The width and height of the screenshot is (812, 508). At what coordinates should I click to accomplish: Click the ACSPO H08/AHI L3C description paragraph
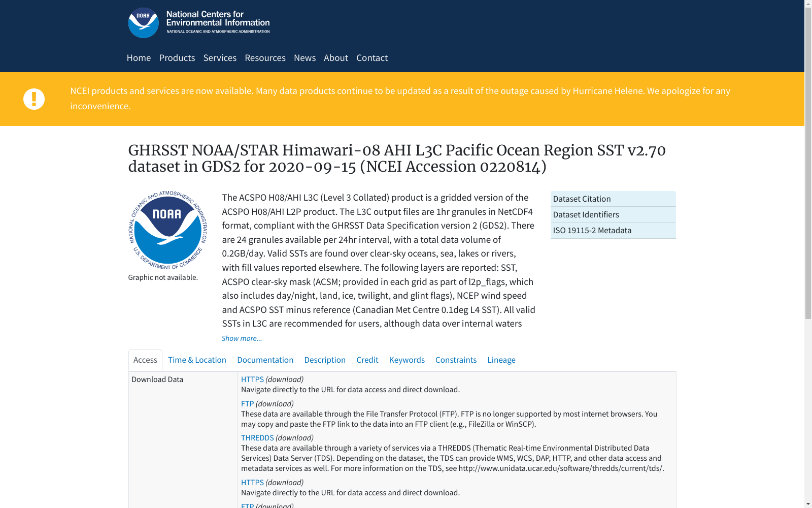(x=379, y=261)
